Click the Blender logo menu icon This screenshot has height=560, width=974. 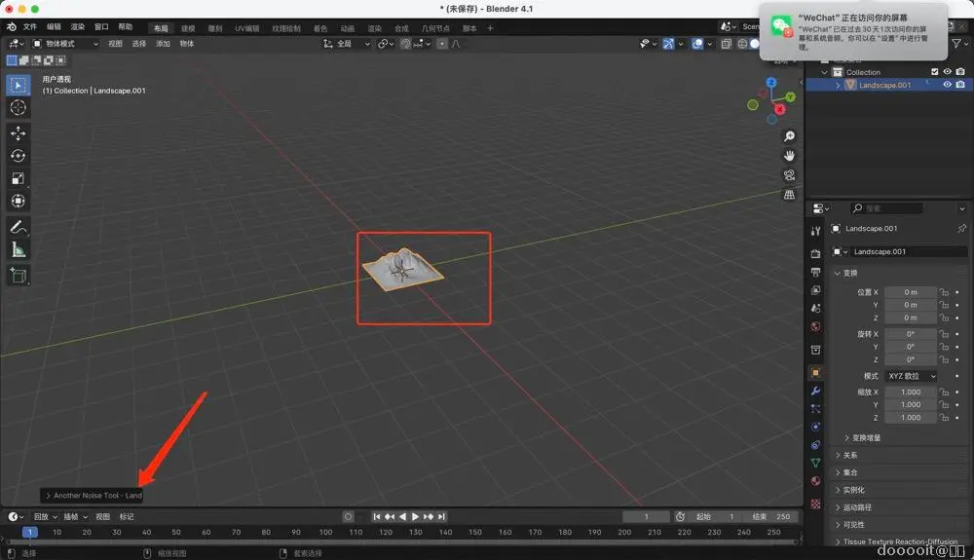(11, 26)
